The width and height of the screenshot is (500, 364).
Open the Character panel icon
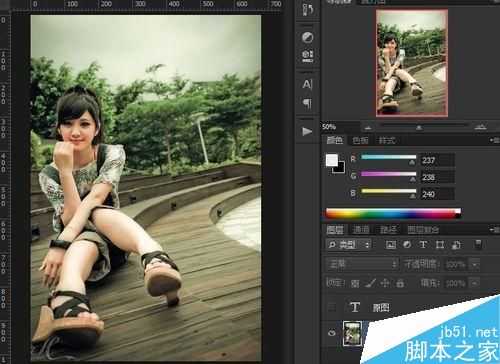[307, 84]
